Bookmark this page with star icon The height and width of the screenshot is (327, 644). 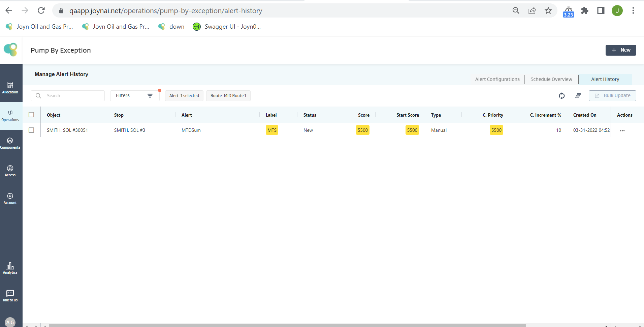[548, 11]
